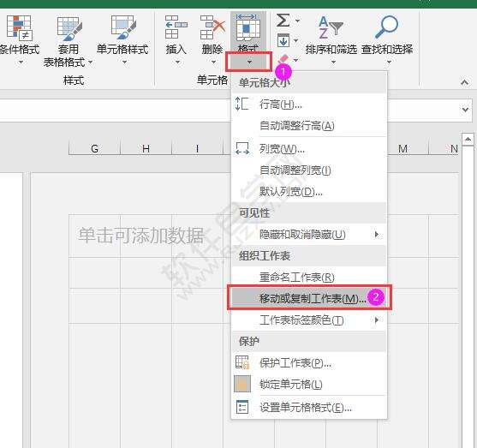477x448 pixels.
Task: Click the column width icon beside 列宽
Action: pos(242,149)
